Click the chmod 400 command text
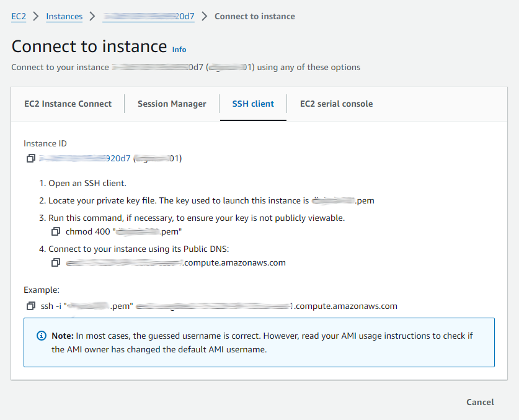 124,231
